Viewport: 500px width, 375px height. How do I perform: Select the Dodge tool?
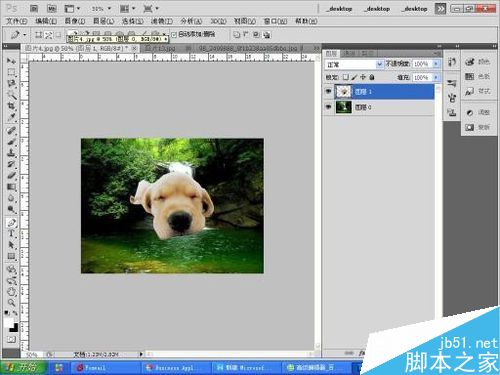11,209
